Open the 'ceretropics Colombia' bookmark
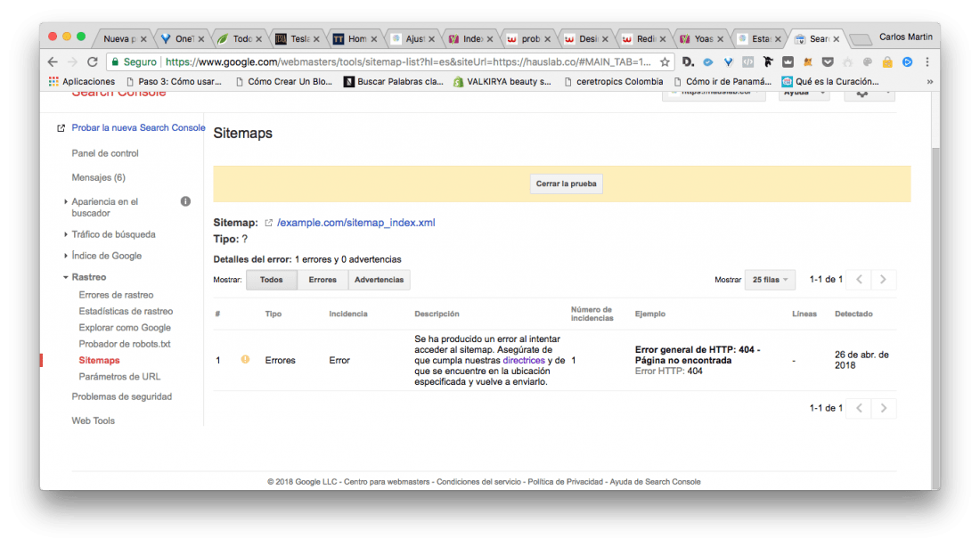 click(613, 81)
